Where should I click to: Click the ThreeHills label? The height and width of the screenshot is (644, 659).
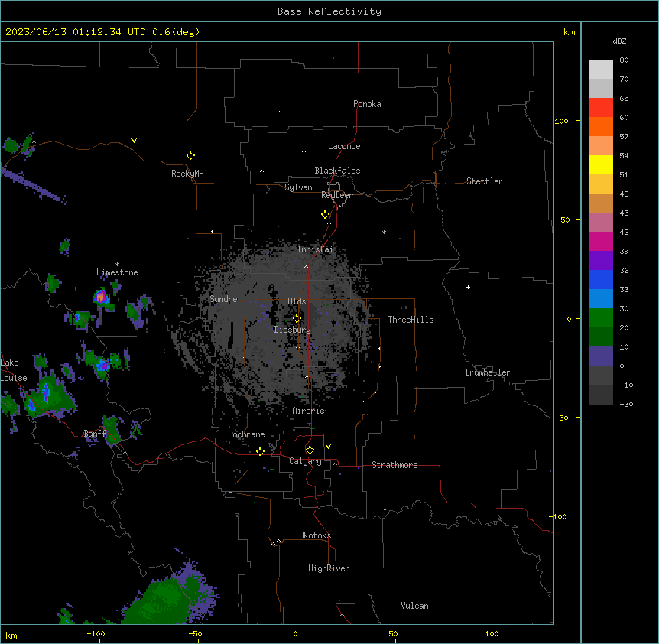coord(411,320)
